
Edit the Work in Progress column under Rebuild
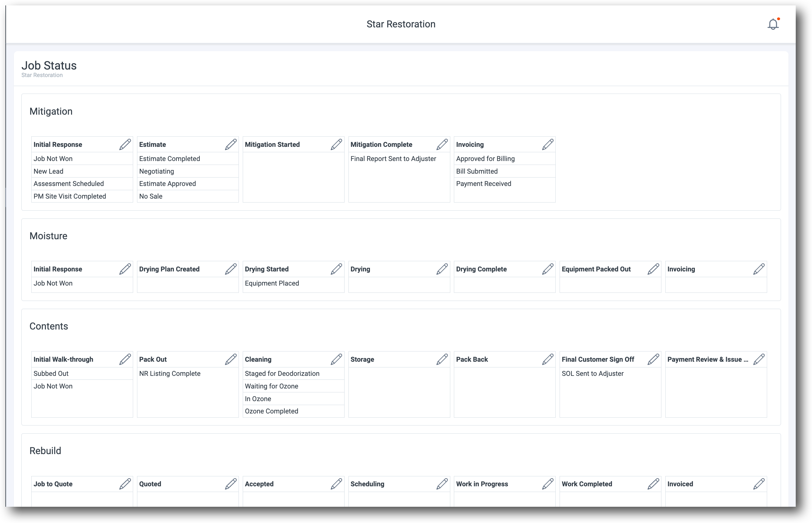(548, 484)
